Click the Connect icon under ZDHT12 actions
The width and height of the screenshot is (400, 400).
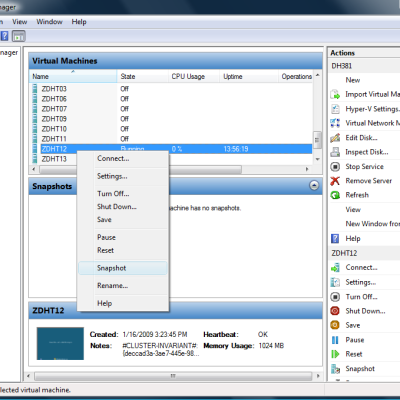click(x=335, y=267)
